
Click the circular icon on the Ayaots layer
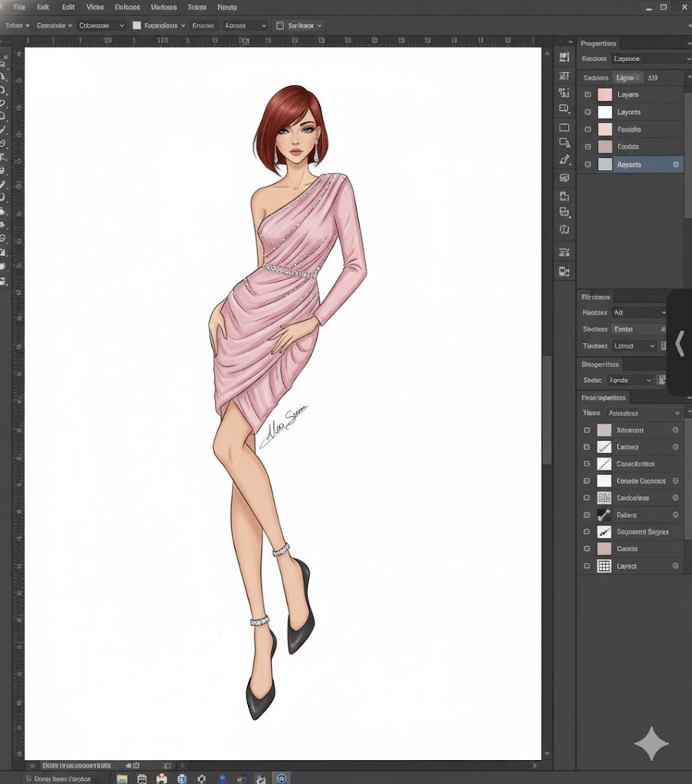click(676, 165)
